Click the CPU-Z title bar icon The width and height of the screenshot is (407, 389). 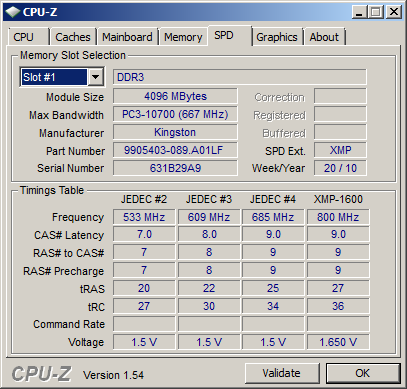tap(12, 12)
